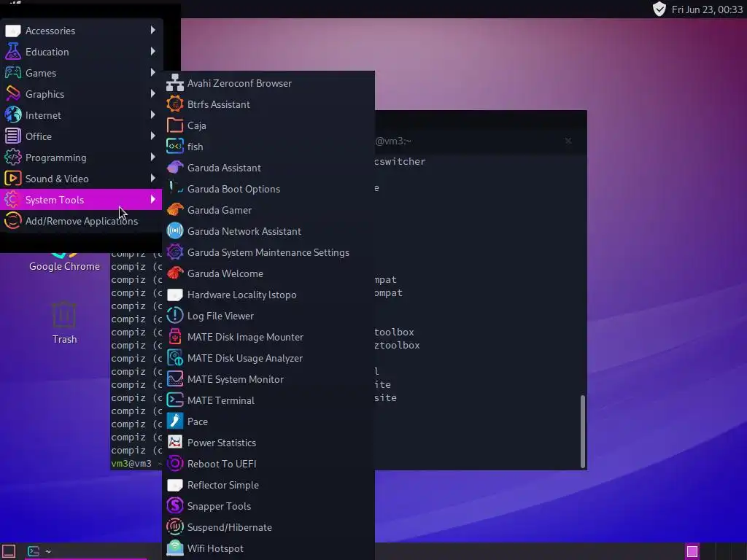Expand Accessories submenu arrow
The width and height of the screenshot is (747, 560).
(152, 30)
